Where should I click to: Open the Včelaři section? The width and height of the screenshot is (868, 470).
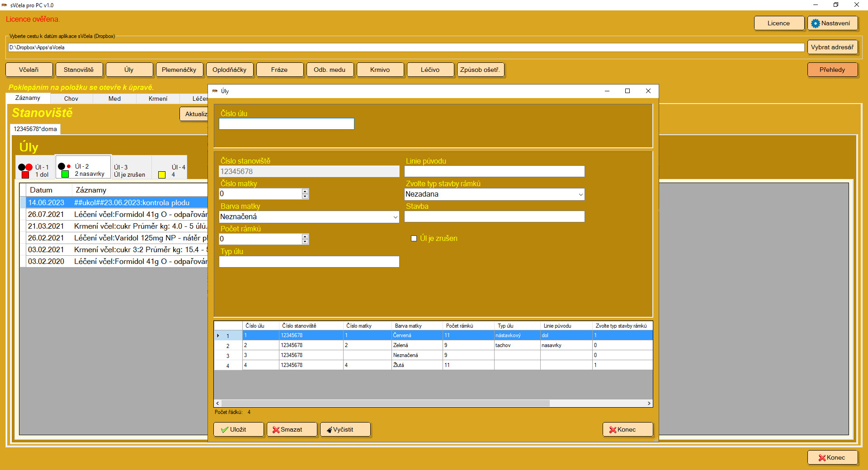pyautogui.click(x=29, y=70)
